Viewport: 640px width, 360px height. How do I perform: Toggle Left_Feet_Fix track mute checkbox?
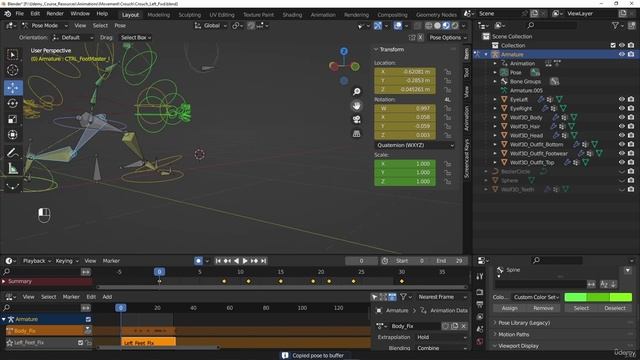pyautogui.click(x=80, y=342)
